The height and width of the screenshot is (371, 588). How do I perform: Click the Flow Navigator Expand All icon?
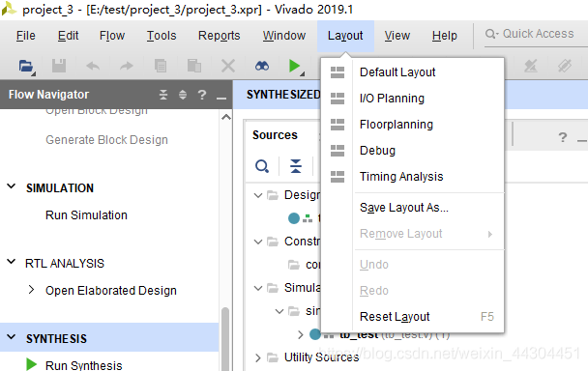(x=183, y=95)
